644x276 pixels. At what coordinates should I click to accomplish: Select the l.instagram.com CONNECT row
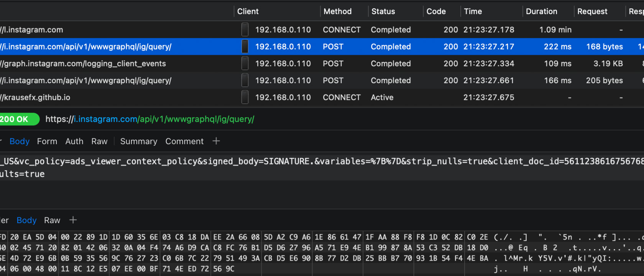tap(322, 30)
